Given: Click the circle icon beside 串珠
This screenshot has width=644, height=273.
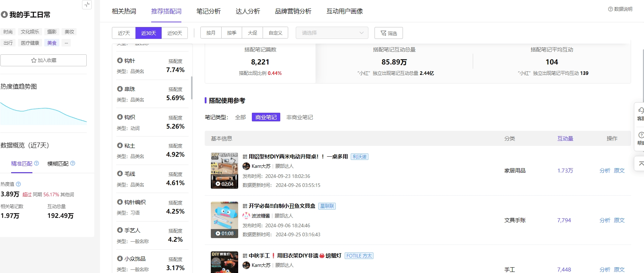Looking at the screenshot, I should pos(120,89).
